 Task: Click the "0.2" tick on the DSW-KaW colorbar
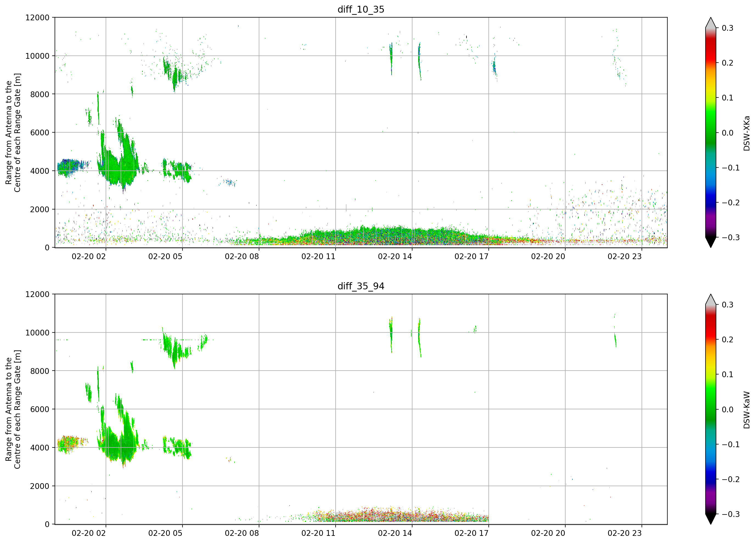click(728, 340)
